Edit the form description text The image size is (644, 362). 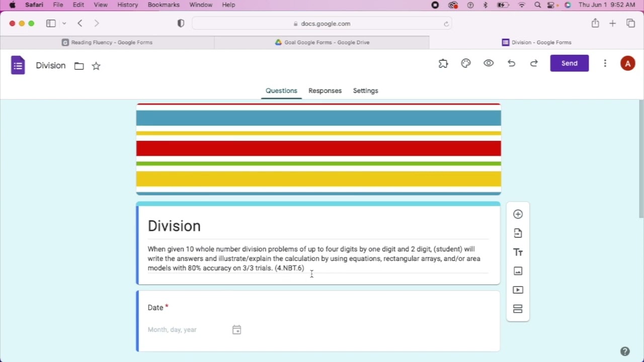point(317,259)
